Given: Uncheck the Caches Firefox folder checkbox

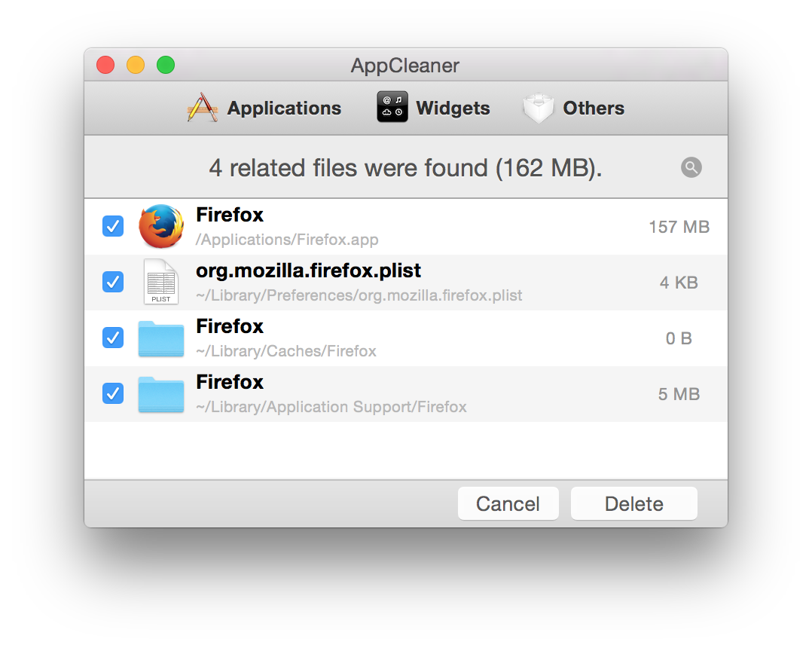Looking at the screenshot, I should 113,338.
